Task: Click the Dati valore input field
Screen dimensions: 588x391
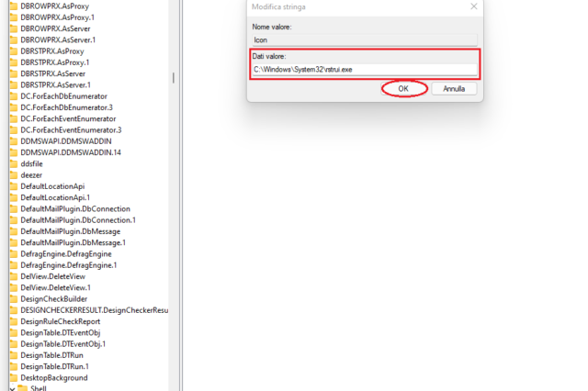Action: click(365, 69)
